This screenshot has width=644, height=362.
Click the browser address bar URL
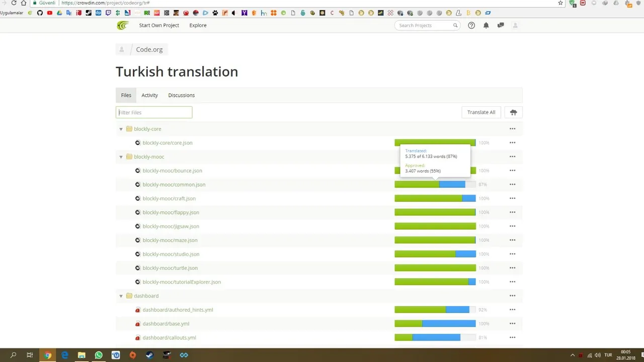pos(106,3)
